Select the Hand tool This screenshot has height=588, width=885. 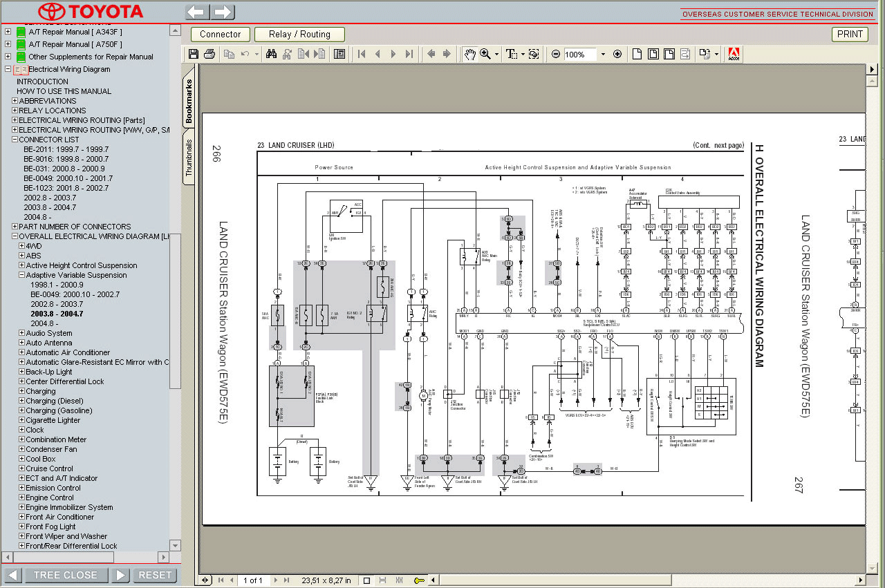click(469, 54)
